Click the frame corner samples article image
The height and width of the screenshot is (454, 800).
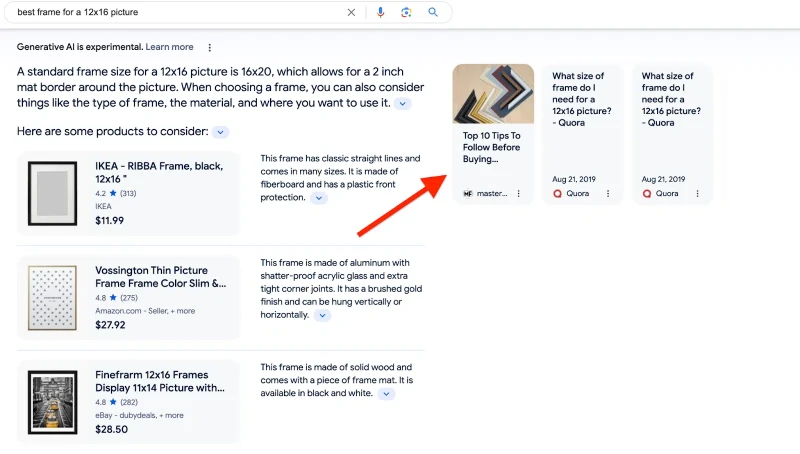[493, 94]
